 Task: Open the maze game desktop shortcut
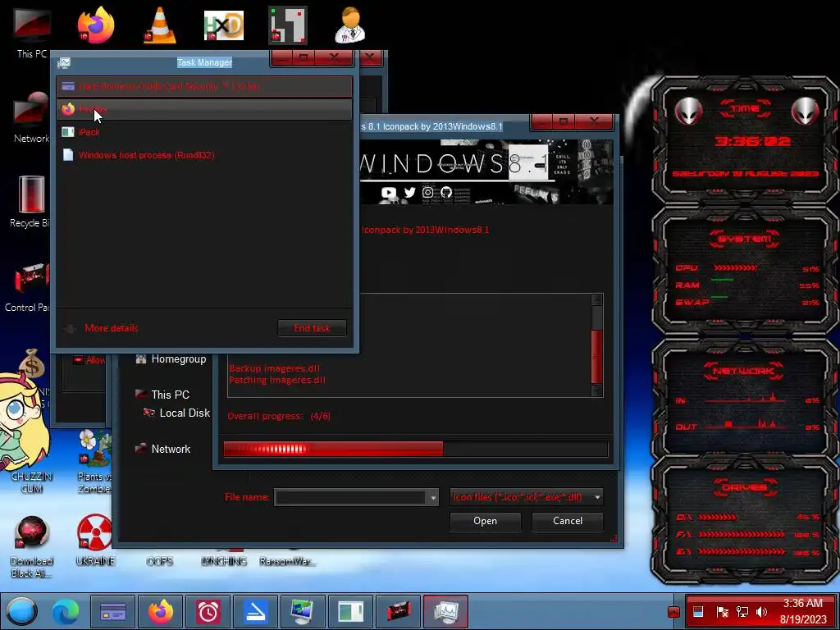[x=288, y=25]
